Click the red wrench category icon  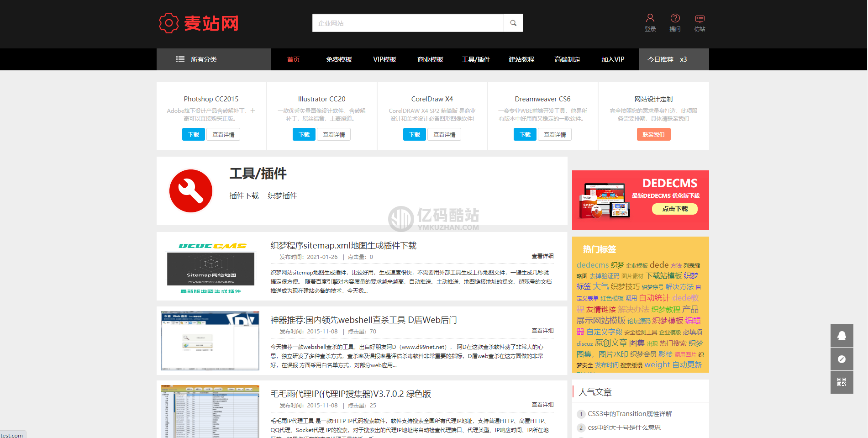coord(191,191)
